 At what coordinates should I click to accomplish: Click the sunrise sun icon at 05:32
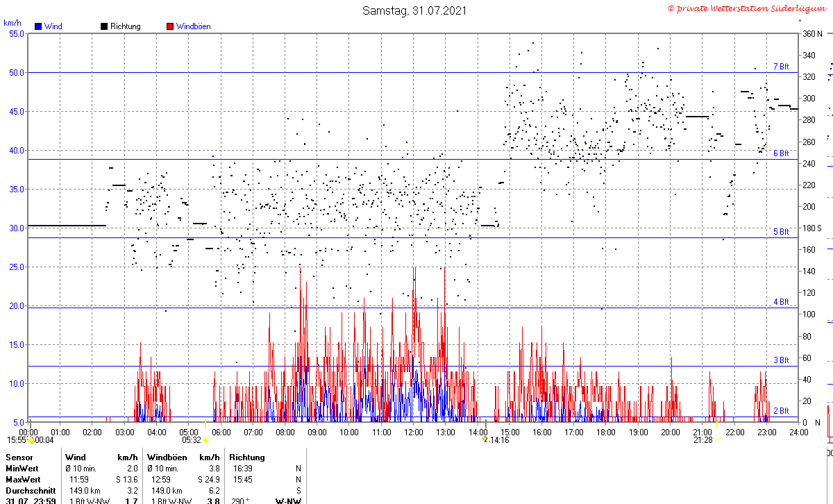tap(205, 440)
